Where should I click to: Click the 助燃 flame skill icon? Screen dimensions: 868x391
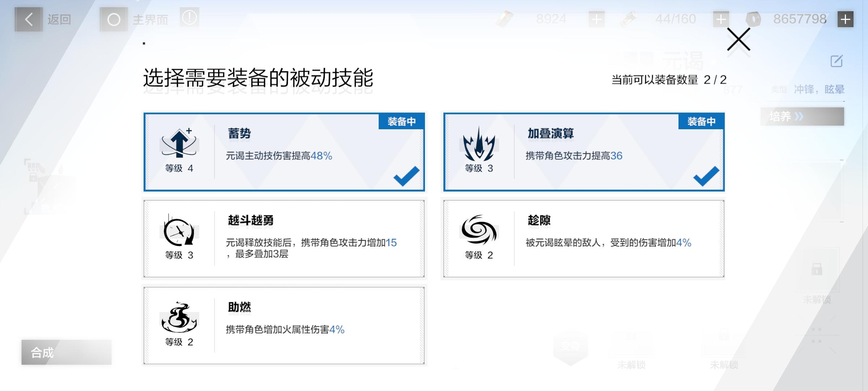point(179,318)
